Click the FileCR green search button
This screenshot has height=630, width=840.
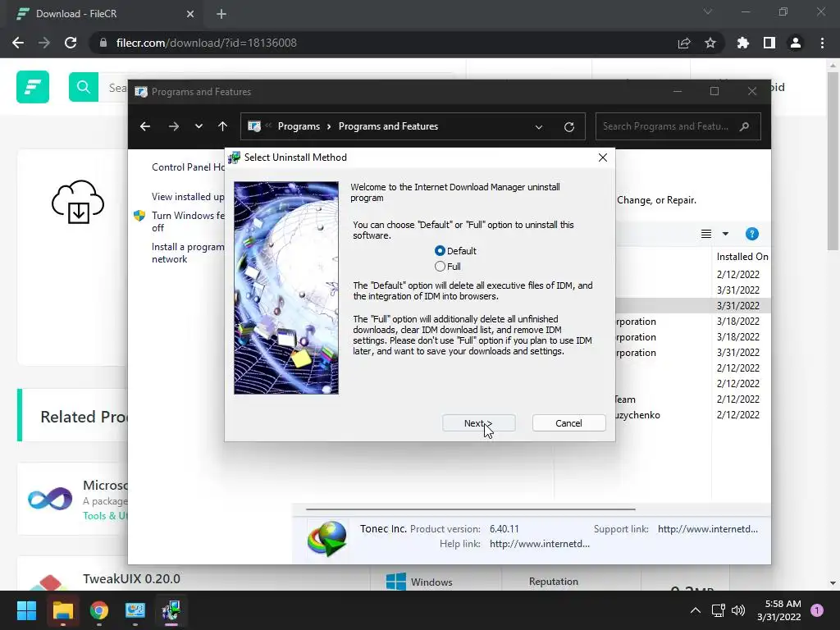point(84,87)
